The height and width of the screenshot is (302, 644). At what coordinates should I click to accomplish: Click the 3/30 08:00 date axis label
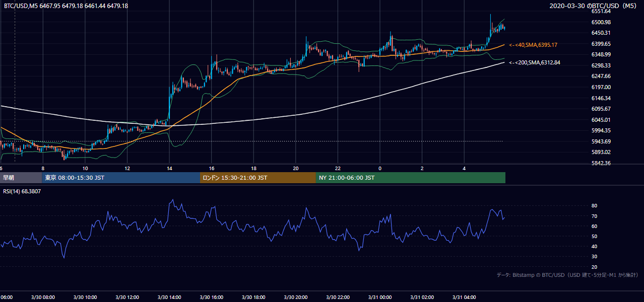43,297
